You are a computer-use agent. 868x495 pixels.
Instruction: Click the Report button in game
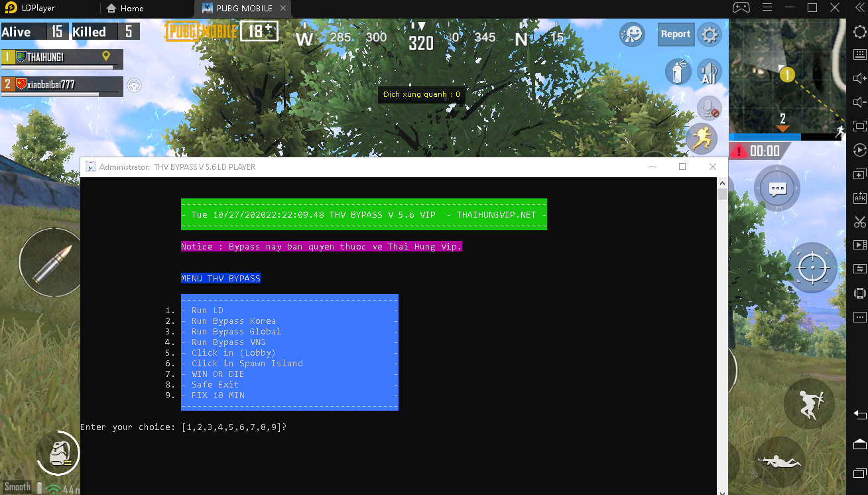[676, 34]
